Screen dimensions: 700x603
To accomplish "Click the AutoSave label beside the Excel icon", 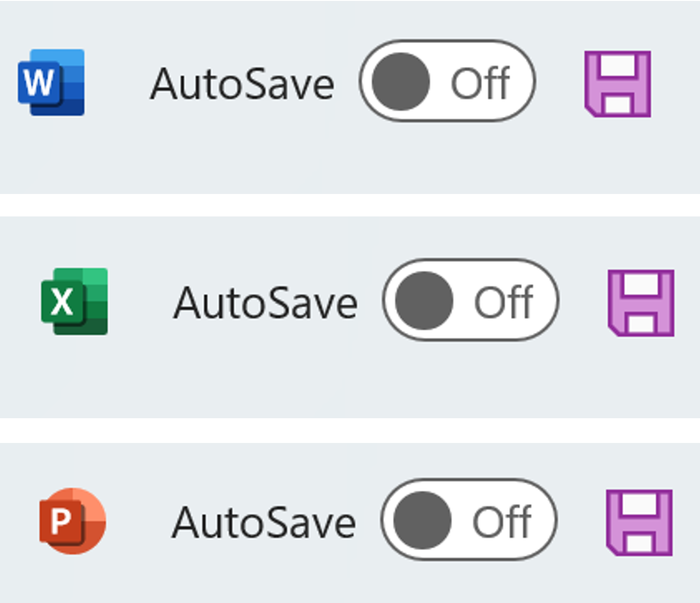I will (265, 303).
